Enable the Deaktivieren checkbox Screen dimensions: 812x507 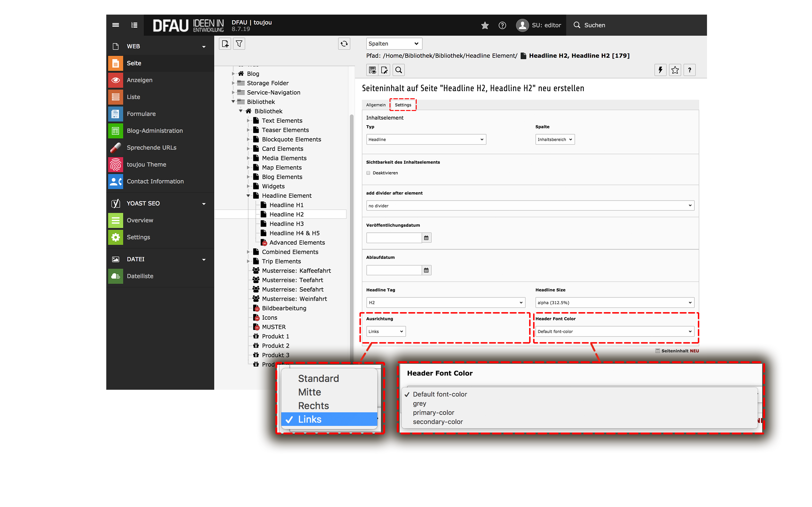pos(368,173)
